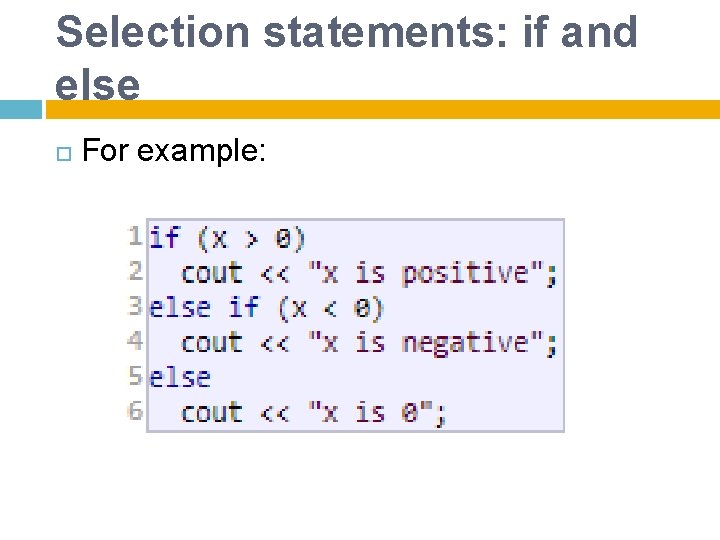Click the blue accent block left of the title bar

tap(22, 109)
